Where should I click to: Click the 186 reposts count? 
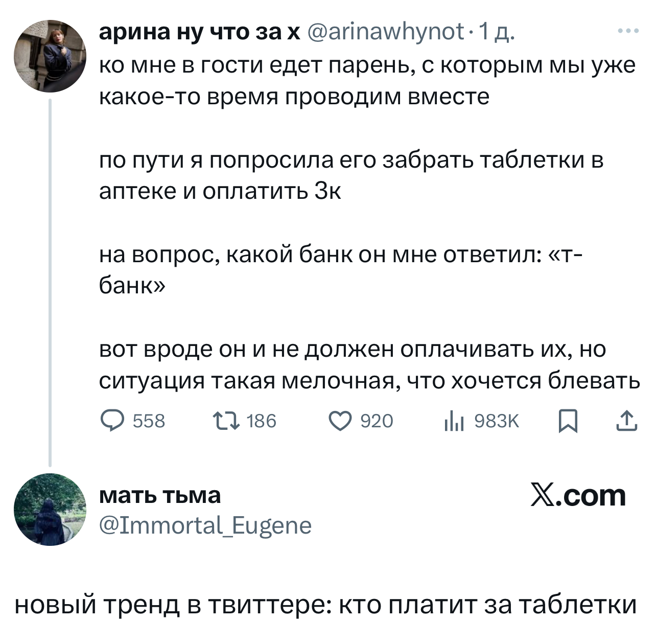[x=261, y=421]
